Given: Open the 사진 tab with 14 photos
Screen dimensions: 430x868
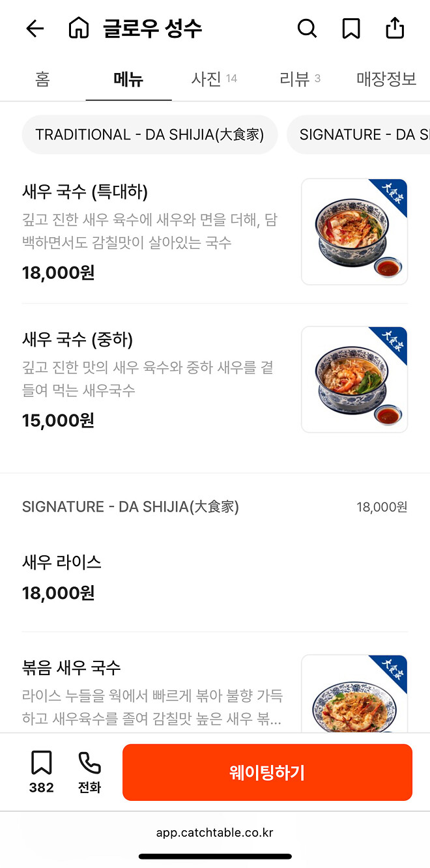Looking at the screenshot, I should coord(214,79).
